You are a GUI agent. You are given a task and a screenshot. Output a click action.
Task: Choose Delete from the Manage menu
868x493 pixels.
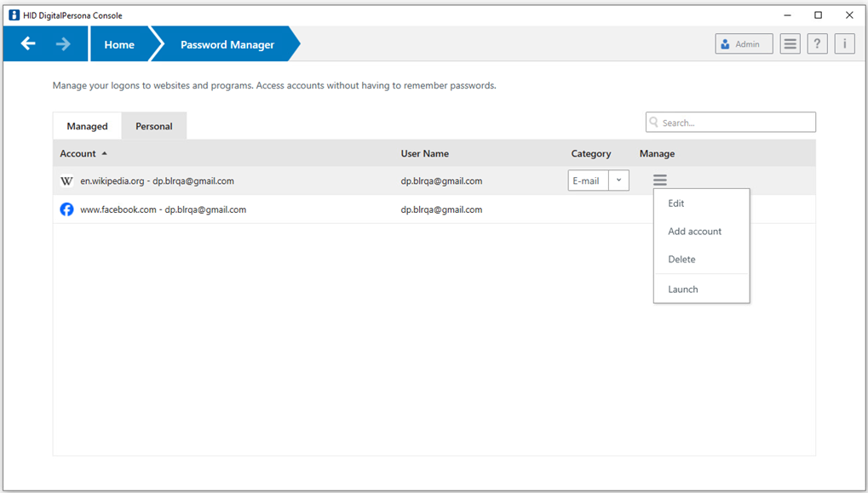(x=681, y=260)
